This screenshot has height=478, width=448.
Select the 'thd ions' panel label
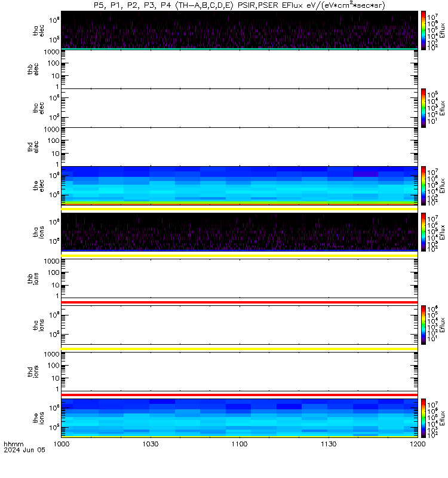(x=33, y=372)
